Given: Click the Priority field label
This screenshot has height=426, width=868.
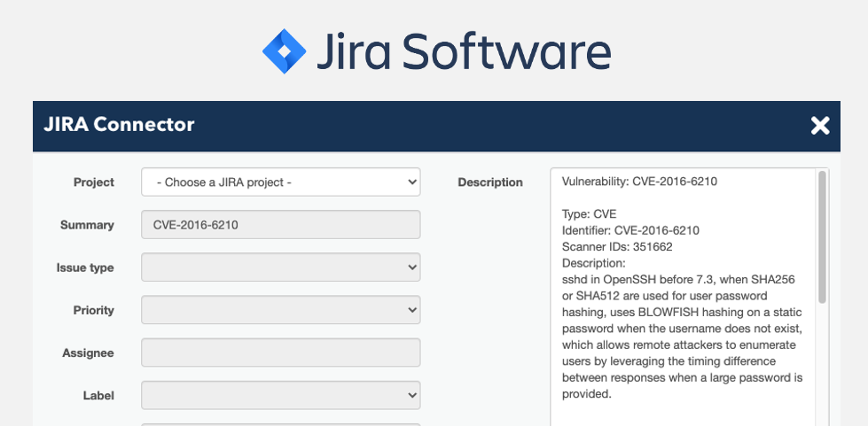Looking at the screenshot, I should click(x=94, y=310).
